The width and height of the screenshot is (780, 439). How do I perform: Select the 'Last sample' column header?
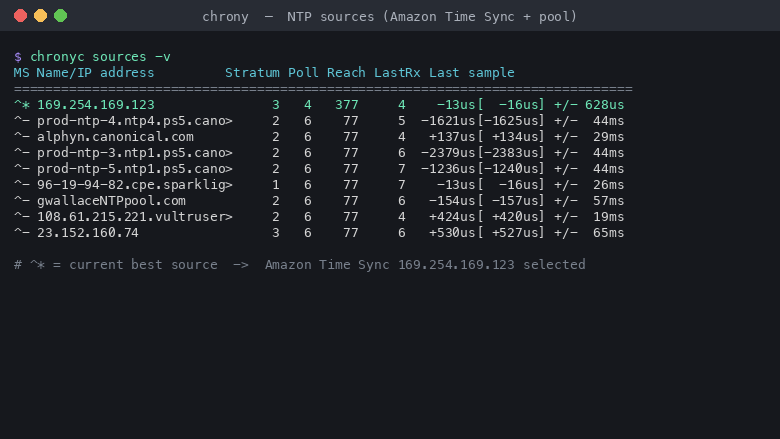[x=472, y=73]
